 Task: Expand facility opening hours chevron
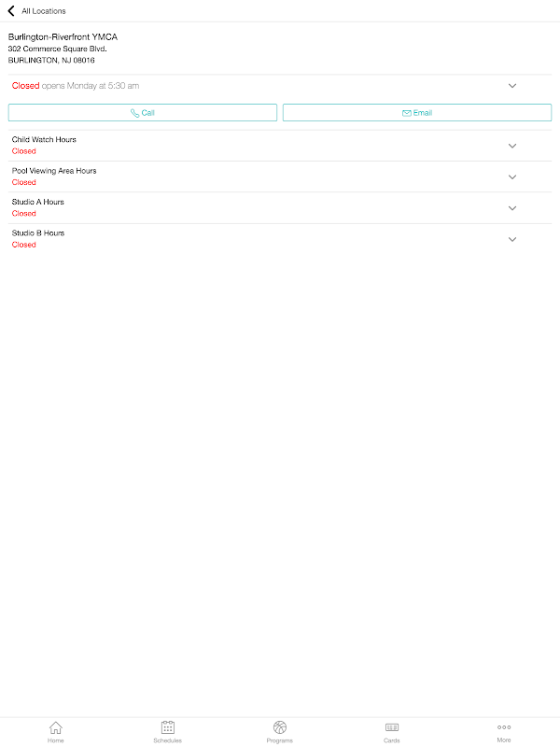[512, 86]
